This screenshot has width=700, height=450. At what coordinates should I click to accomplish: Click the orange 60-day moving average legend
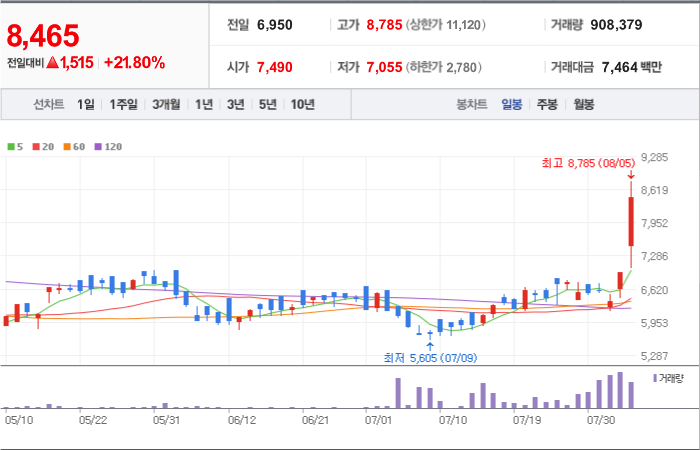74,147
